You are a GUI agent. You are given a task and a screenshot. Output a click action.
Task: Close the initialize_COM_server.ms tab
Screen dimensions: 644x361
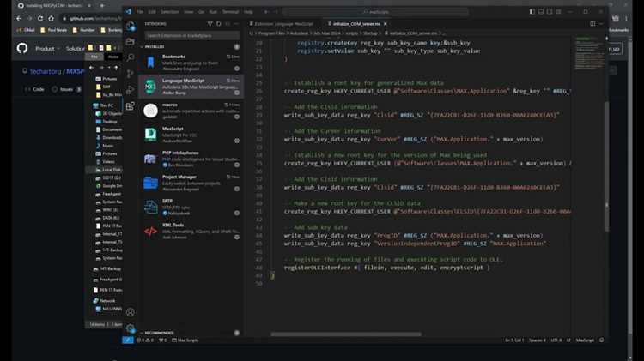[386, 24]
